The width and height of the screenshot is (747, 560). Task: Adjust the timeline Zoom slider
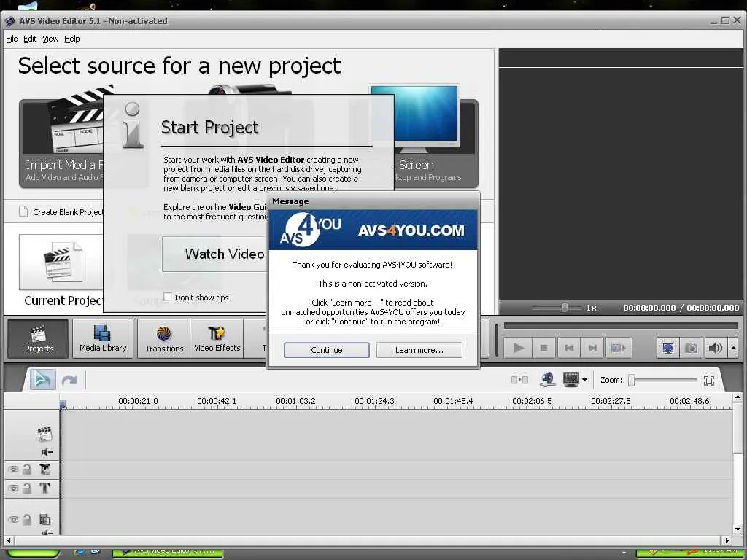(x=632, y=380)
